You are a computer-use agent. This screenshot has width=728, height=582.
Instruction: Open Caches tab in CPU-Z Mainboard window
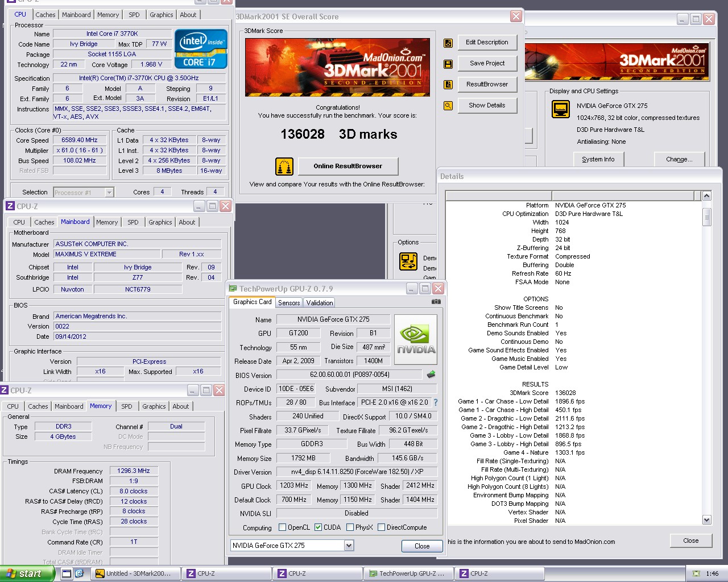tap(44, 222)
